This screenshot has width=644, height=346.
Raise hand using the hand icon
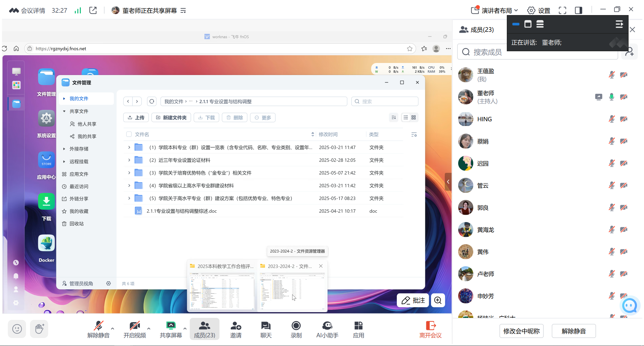pos(39,329)
